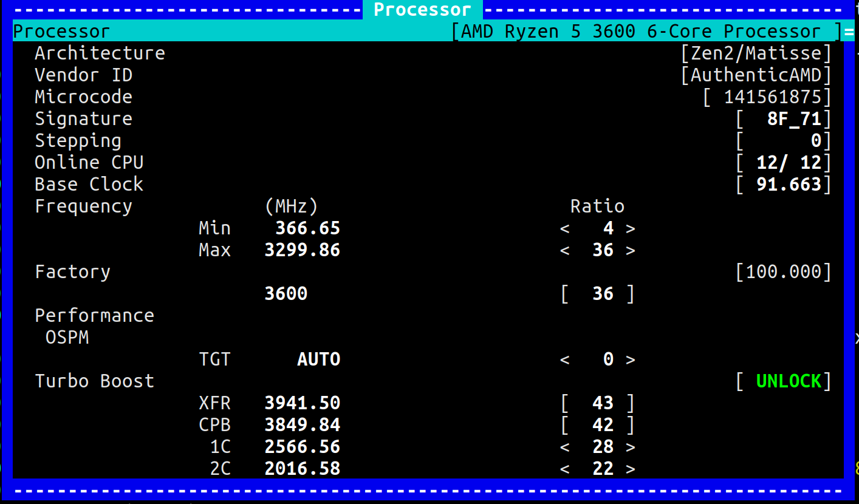Select the Signature row label
This screenshot has height=504, width=859.
tap(83, 119)
